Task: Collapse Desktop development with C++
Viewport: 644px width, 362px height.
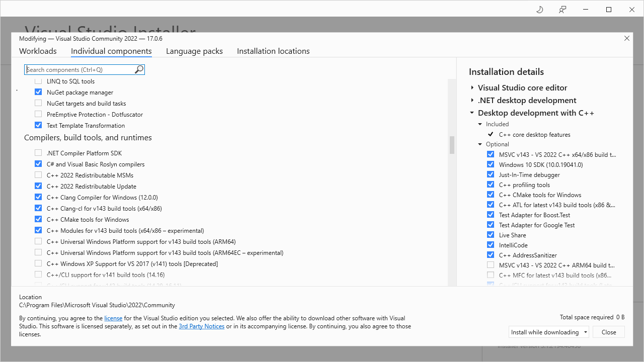Action: point(472,113)
